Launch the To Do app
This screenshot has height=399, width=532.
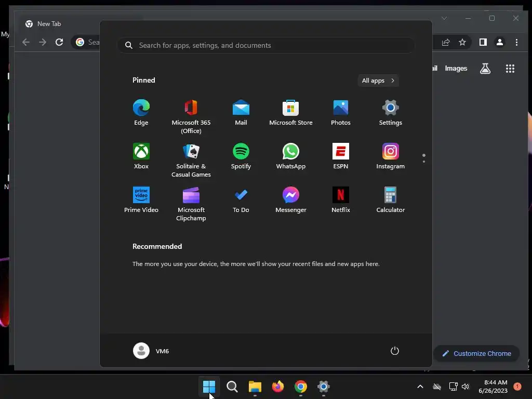pyautogui.click(x=241, y=200)
